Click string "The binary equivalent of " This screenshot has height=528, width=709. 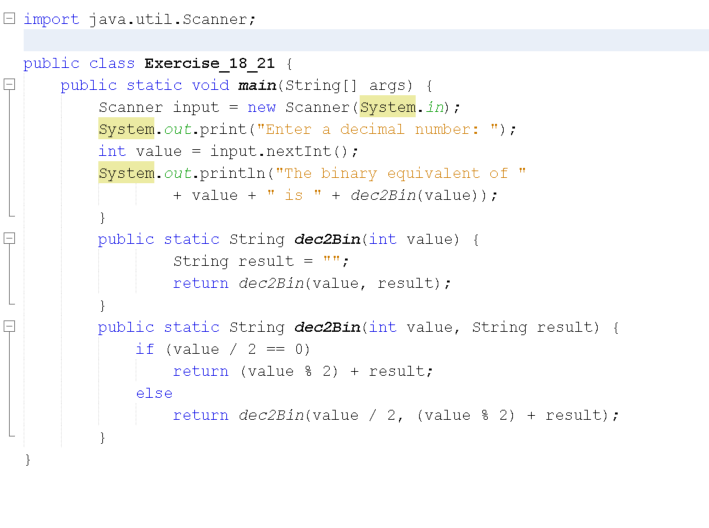(401, 173)
